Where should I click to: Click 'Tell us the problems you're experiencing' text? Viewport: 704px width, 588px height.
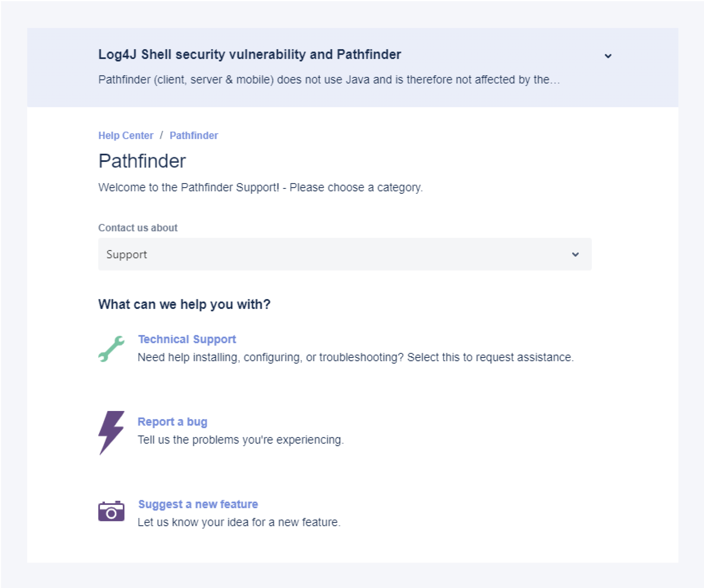(240, 440)
